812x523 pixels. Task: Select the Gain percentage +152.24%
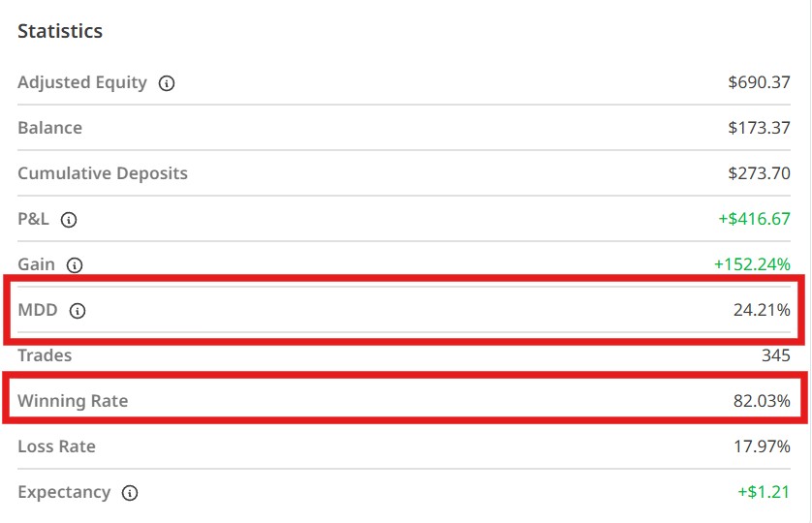pyautogui.click(x=752, y=264)
